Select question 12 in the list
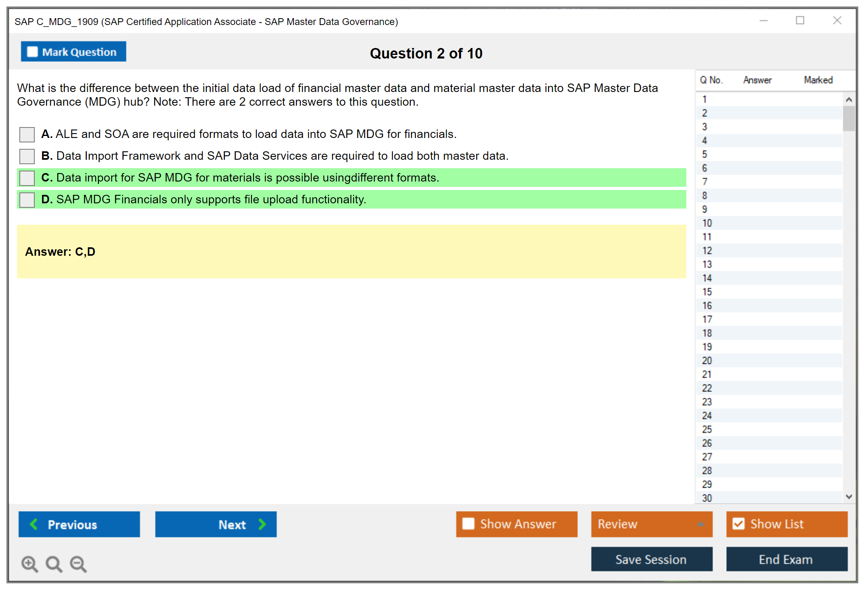This screenshot has width=868, height=593. 707,251
